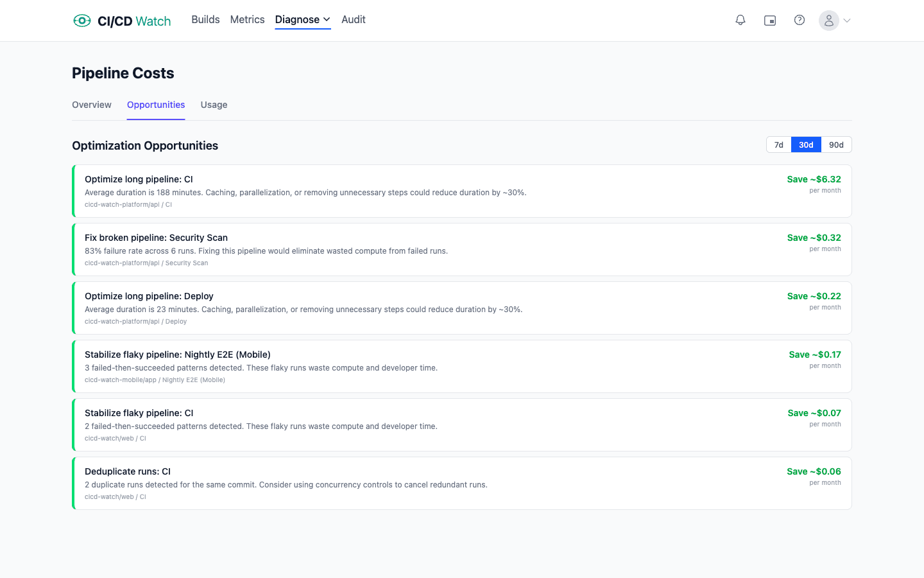
Task: Click the 'Save ~$0.22' amount
Action: [814, 296]
